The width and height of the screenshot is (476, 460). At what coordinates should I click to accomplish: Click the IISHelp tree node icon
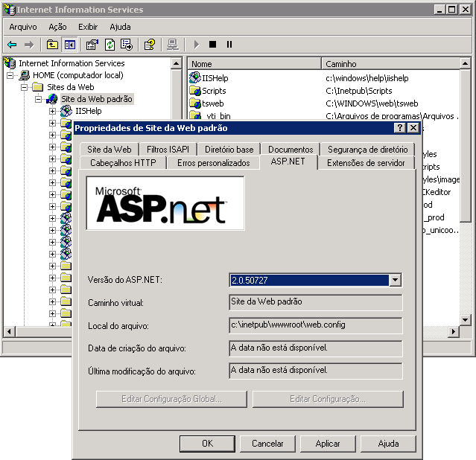coord(66,111)
